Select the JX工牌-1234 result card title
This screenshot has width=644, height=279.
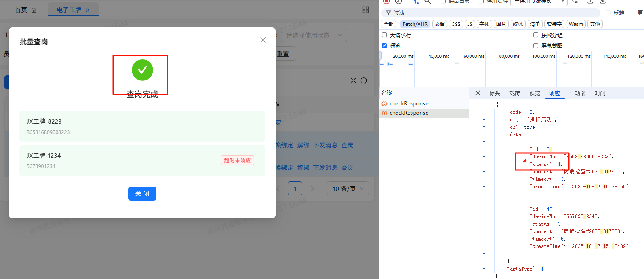(x=44, y=156)
